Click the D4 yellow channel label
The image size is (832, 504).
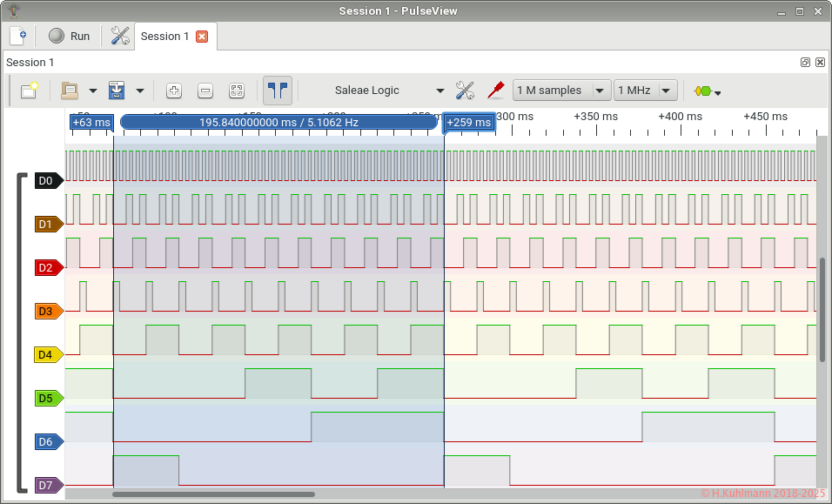(47, 354)
